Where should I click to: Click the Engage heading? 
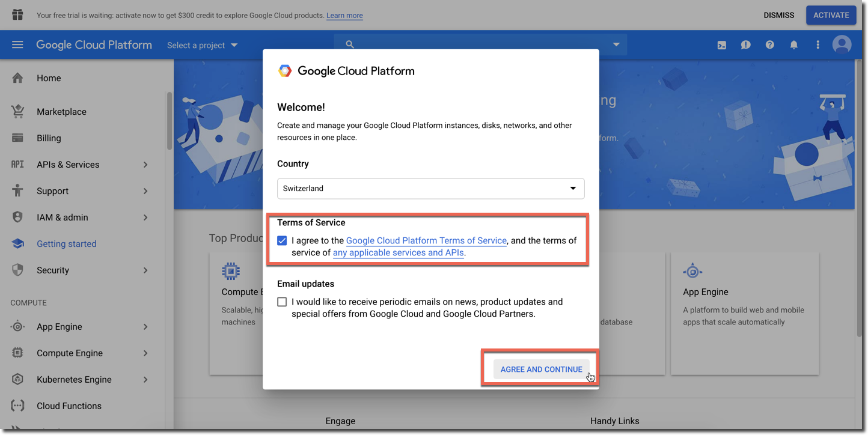point(340,421)
